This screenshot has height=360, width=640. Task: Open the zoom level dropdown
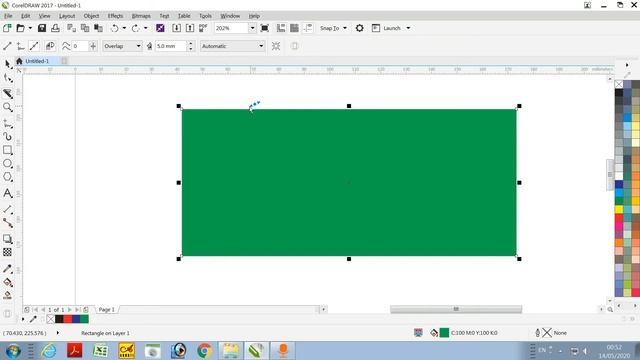tap(252, 28)
